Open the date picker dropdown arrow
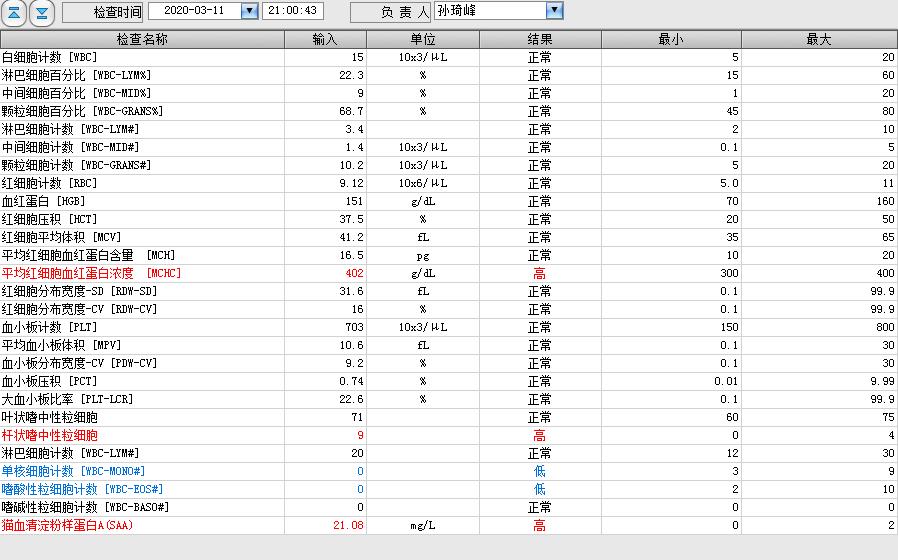The image size is (898, 560). tap(249, 11)
